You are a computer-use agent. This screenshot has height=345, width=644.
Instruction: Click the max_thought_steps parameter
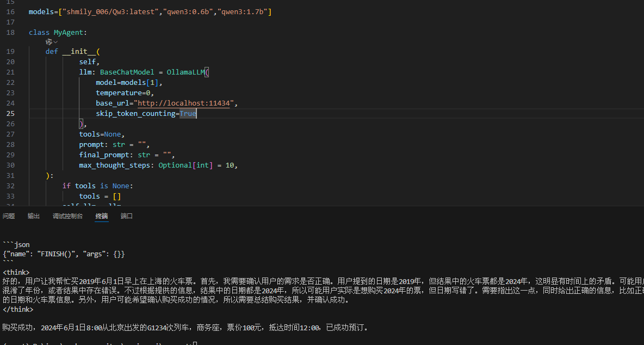[115, 165]
